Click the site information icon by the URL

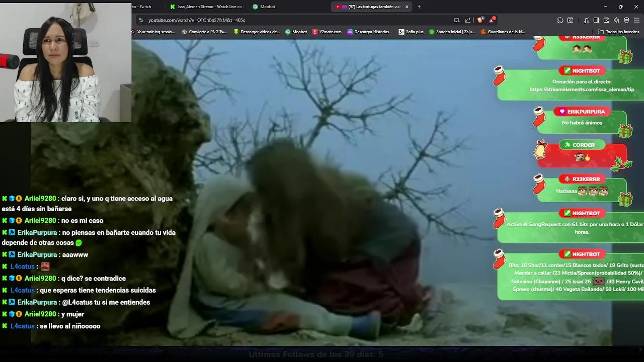pyautogui.click(x=141, y=20)
